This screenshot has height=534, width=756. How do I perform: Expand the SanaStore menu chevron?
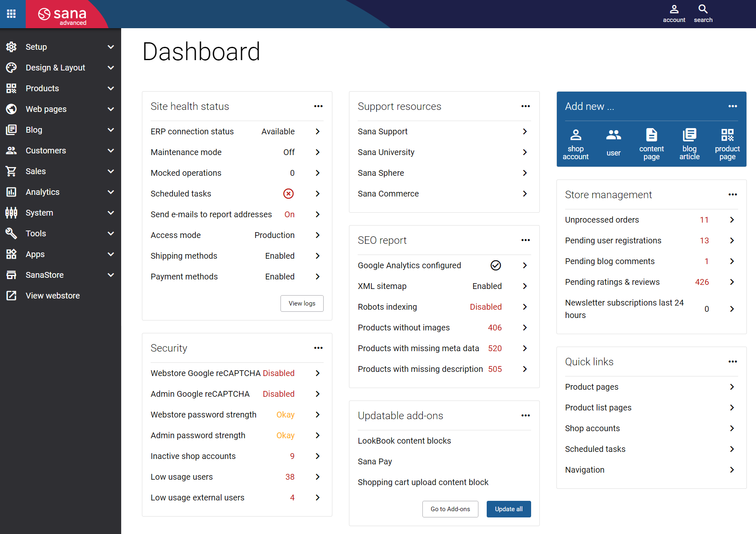(x=111, y=275)
